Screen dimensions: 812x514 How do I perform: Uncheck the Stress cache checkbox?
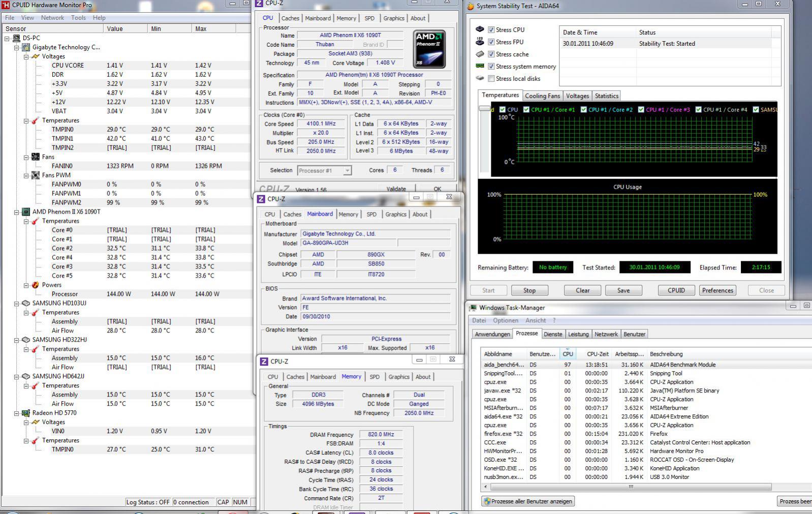click(x=491, y=54)
